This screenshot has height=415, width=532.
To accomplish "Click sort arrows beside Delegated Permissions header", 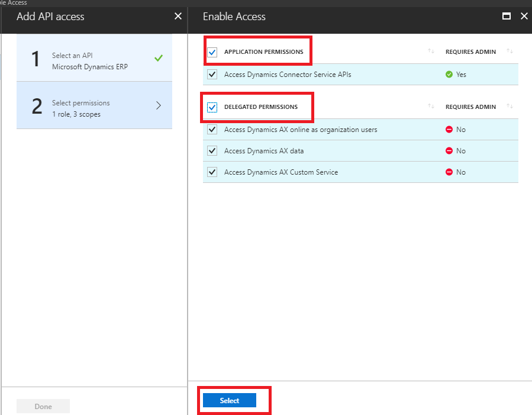I will coord(431,107).
